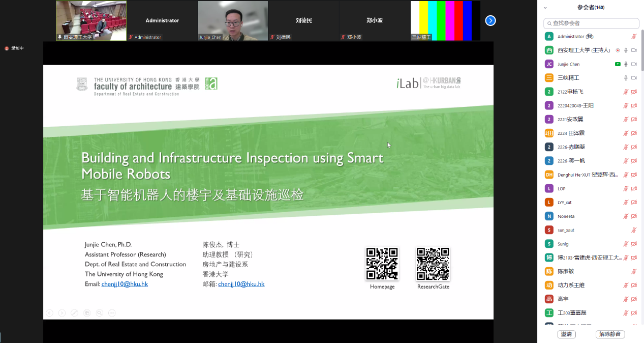Toggle muted microphone for 2122申杨飞

click(626, 92)
